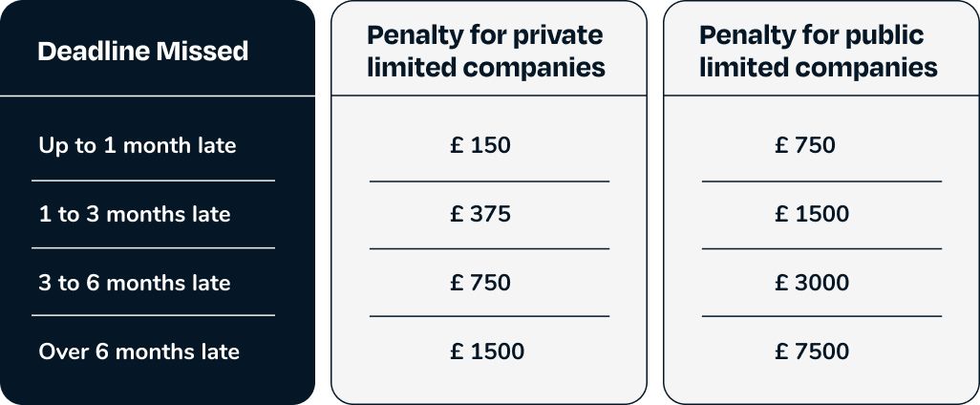
Task: Click £ 750 in the private companies column
Action: click(x=480, y=284)
